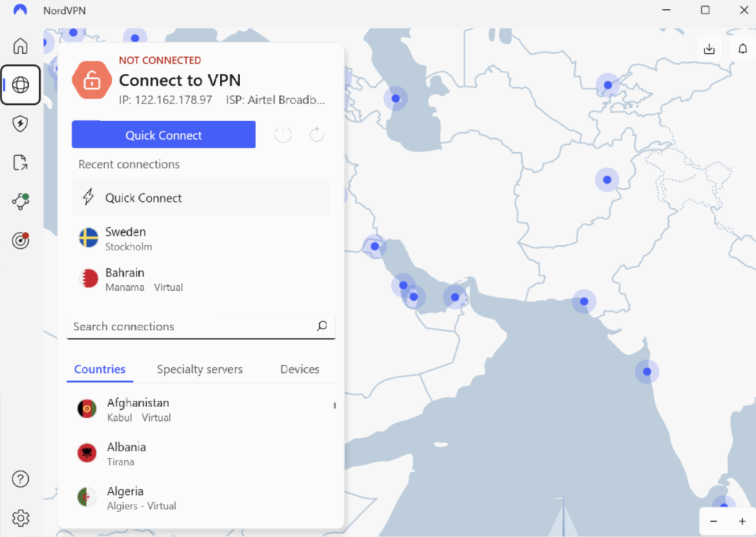Open the Home screen from the sidebar

[20, 46]
